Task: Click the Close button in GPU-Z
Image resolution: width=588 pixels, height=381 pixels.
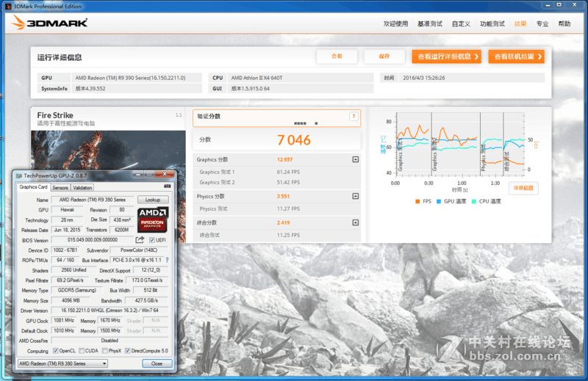Action: coord(157,363)
